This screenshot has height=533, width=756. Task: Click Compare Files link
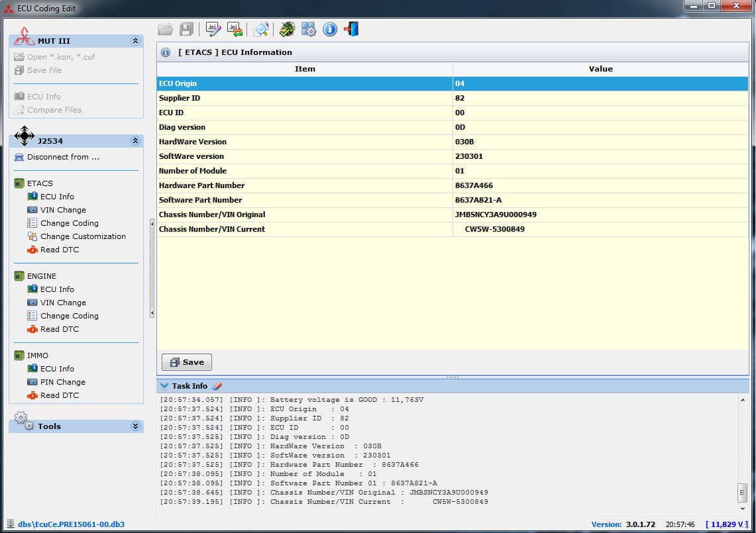coord(54,110)
